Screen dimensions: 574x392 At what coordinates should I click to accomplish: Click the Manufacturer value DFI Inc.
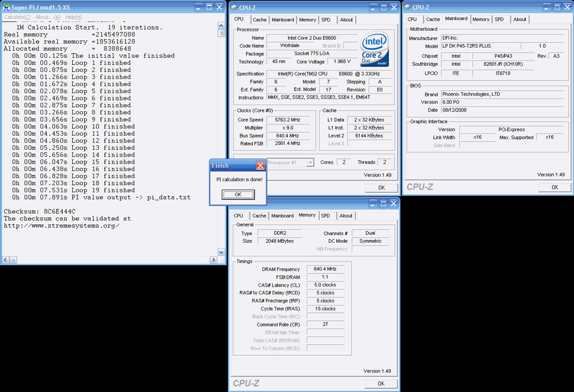pos(502,38)
